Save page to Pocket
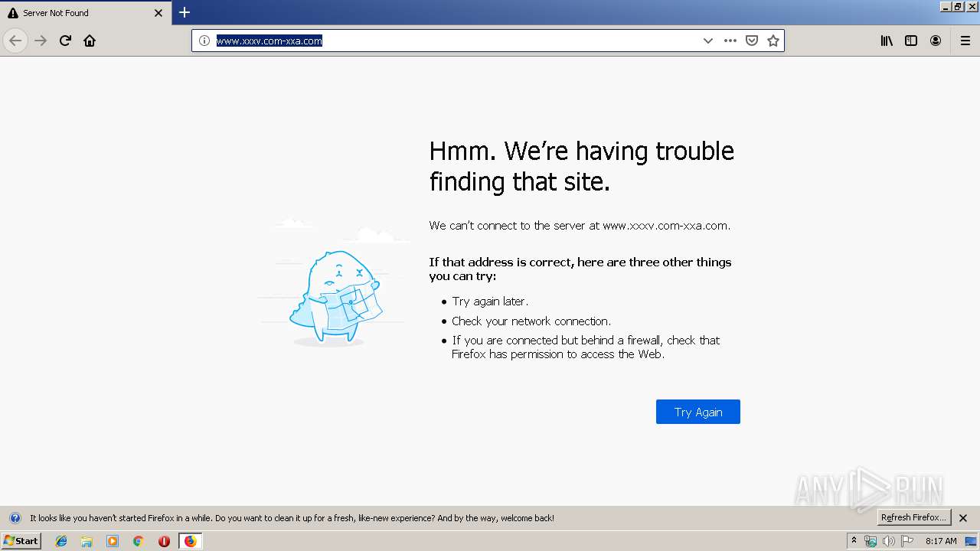Viewport: 980px width, 551px height. [x=752, y=41]
